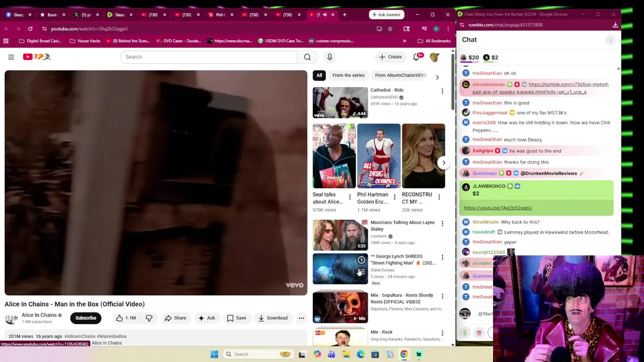Open the YouTube hamburger guide menu

point(11,57)
